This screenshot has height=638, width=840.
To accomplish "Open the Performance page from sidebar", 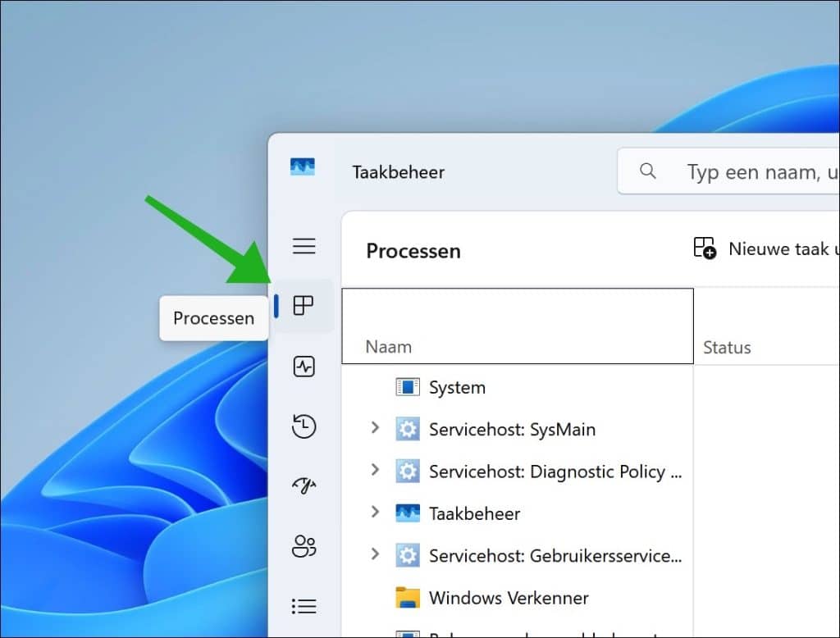I will pos(304,367).
